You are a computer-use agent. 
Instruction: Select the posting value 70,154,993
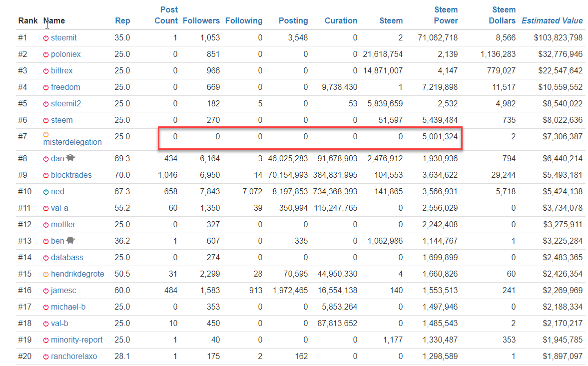pyautogui.click(x=288, y=175)
